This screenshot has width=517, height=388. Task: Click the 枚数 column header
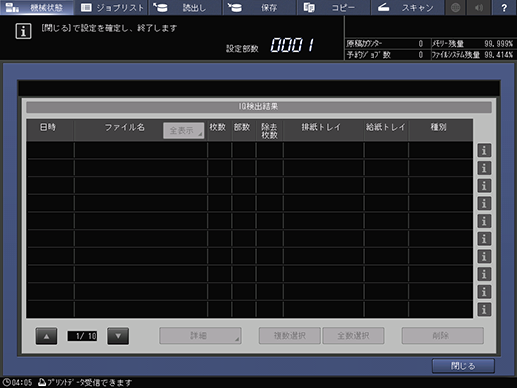tap(218, 127)
